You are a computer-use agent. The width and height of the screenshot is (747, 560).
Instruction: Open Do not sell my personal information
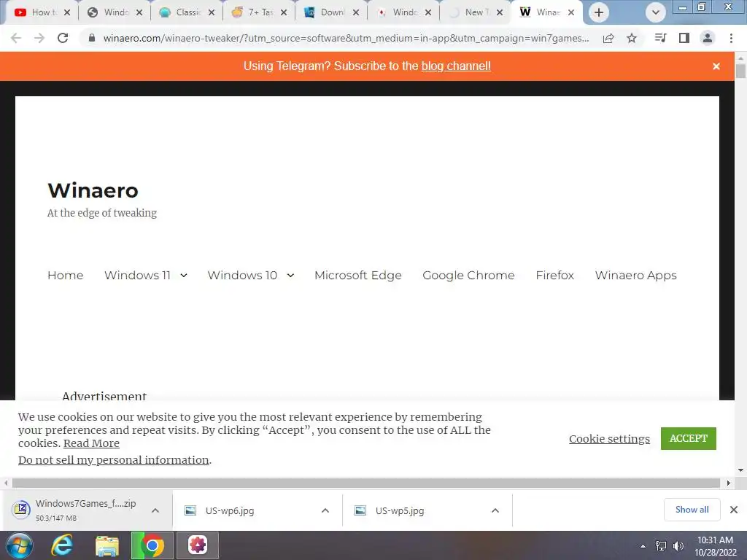[113, 460]
